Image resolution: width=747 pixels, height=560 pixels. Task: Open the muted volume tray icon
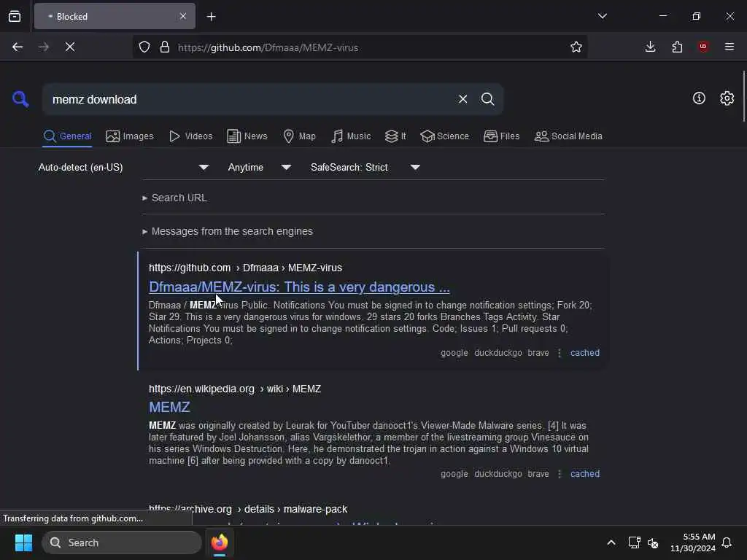653,542
